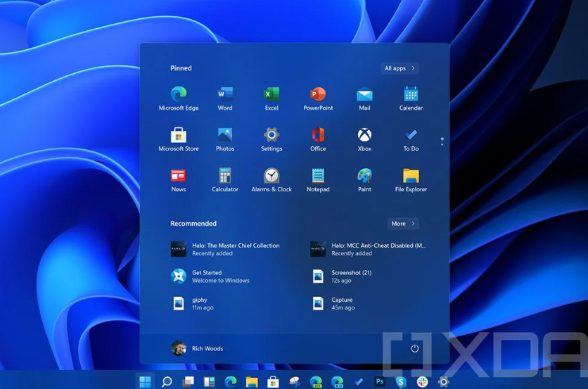Open Search from the taskbar

pos(167,382)
